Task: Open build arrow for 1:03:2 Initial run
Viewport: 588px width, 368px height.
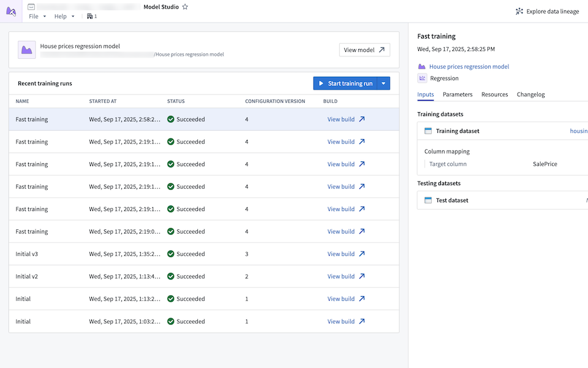Action: 362,321
